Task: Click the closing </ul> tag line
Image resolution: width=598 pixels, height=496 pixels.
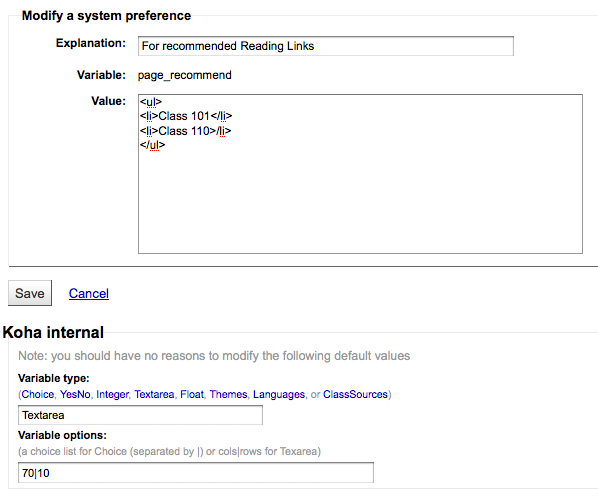Action: tap(152, 145)
